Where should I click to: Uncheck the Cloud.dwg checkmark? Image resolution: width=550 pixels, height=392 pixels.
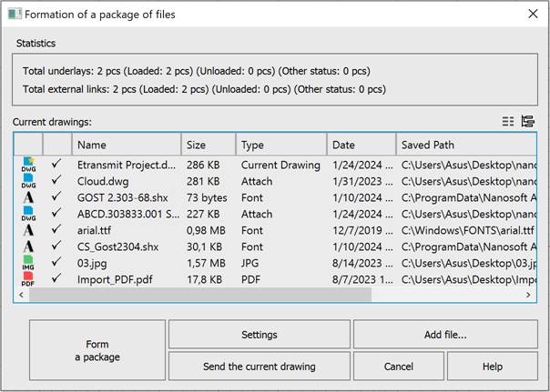[56, 180]
